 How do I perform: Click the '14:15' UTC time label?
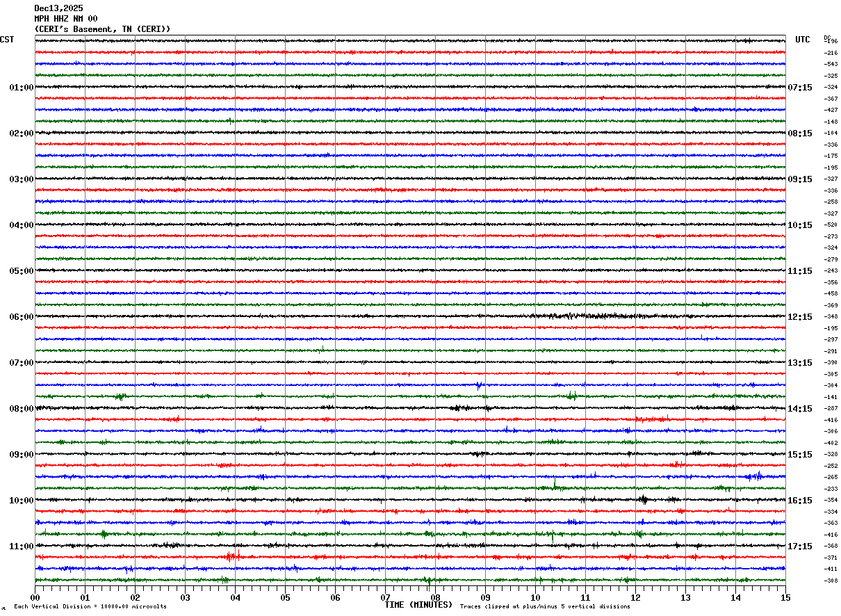tap(800, 409)
